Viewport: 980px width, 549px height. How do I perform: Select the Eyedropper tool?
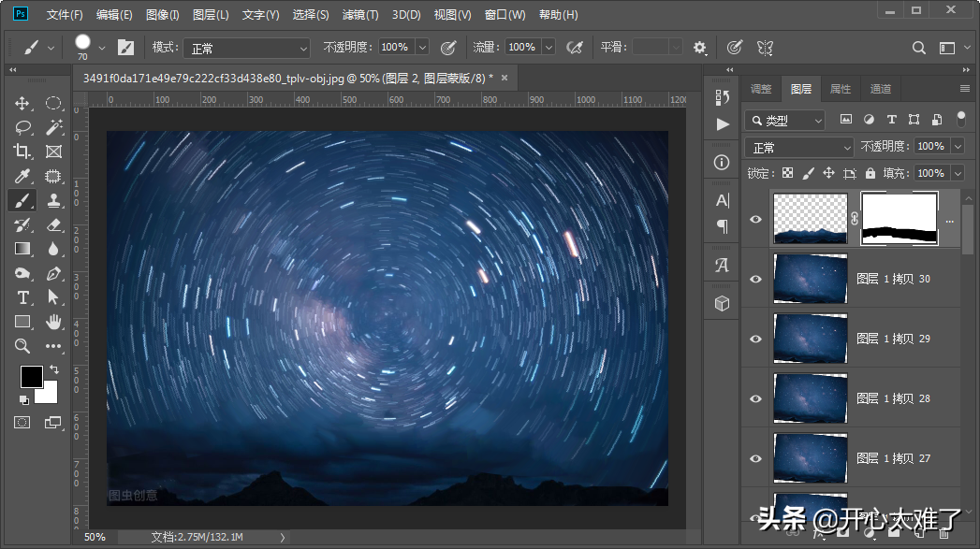click(x=22, y=176)
